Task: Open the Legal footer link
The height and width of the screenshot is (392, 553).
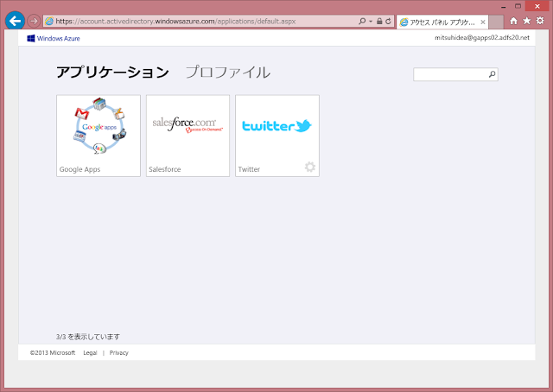Action: [90, 352]
